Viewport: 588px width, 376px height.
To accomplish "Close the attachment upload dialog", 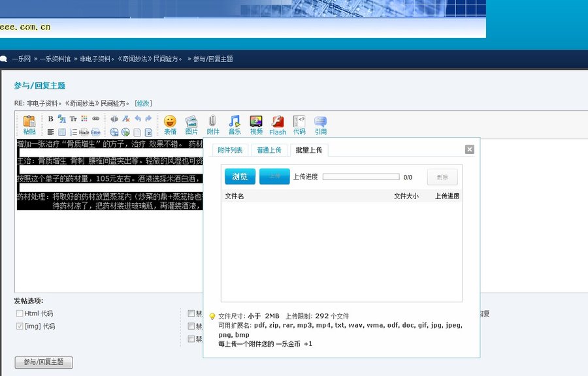I will [x=469, y=149].
